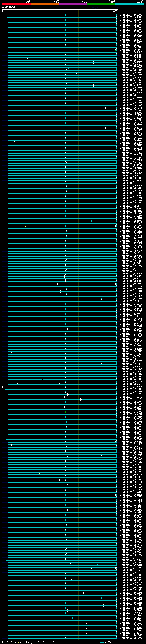Click the white query sequence ruler bar
Screen dimensions: 146x644
click(60, 10)
